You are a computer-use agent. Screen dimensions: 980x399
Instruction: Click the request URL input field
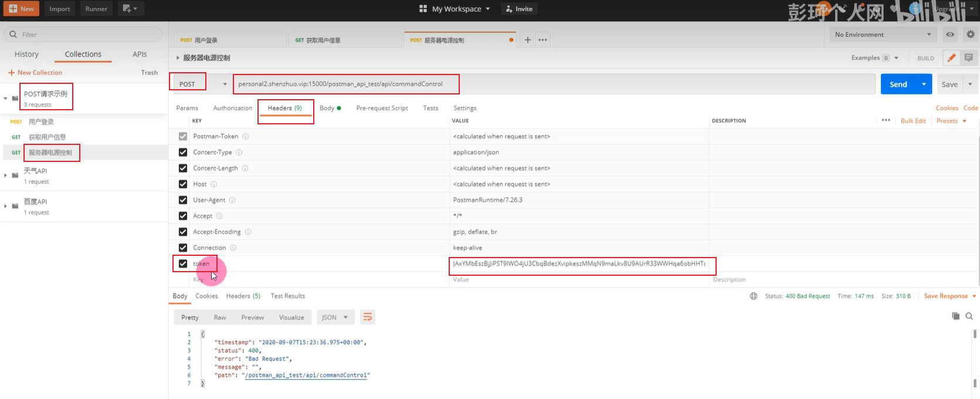click(551, 84)
